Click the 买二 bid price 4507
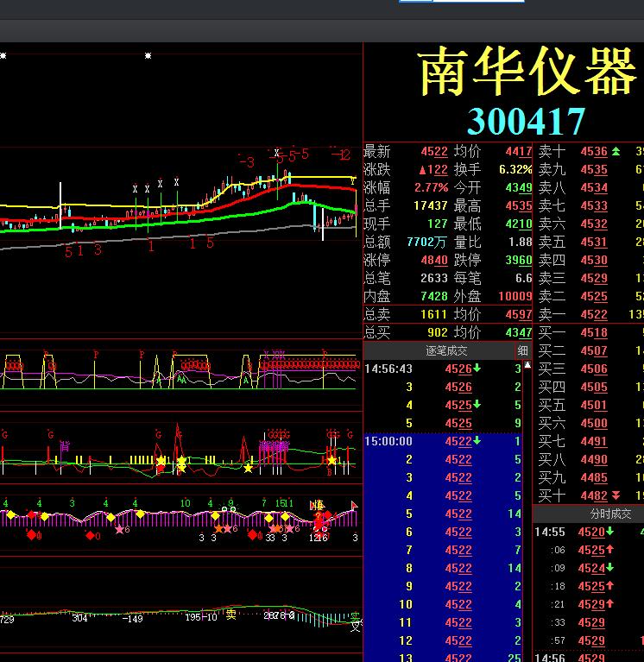The width and height of the screenshot is (644, 662). 594,350
